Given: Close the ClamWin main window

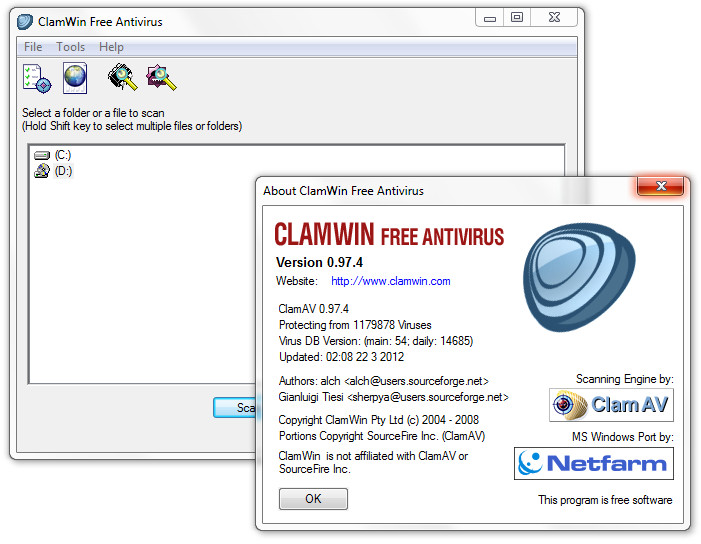Looking at the screenshot, I should [x=554, y=17].
